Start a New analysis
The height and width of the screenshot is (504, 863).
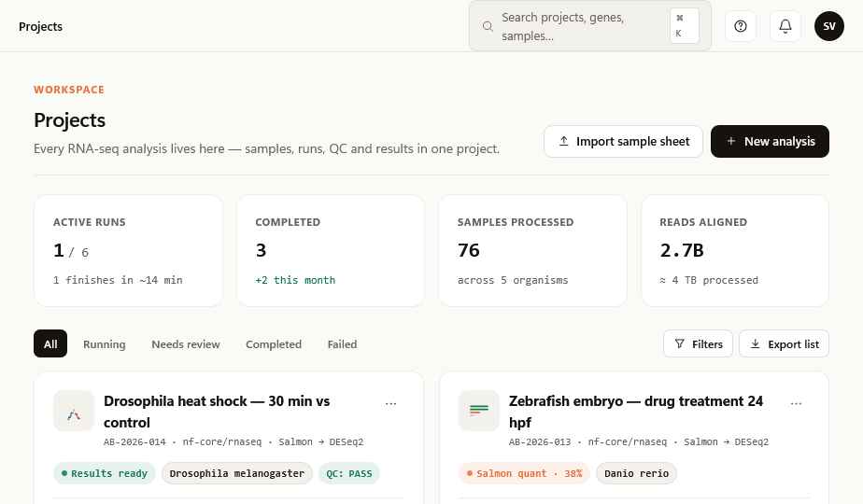click(770, 142)
